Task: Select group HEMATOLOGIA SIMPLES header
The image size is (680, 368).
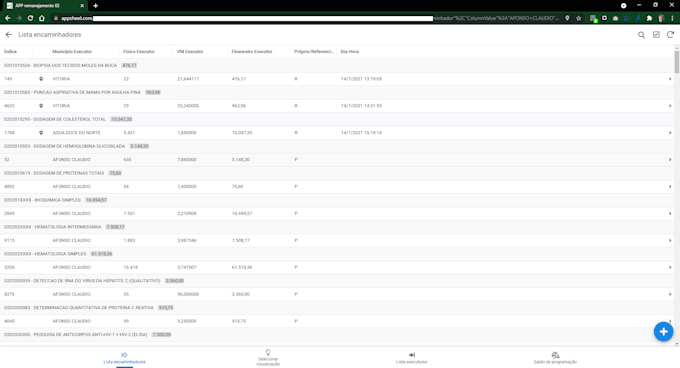Action: (337, 254)
